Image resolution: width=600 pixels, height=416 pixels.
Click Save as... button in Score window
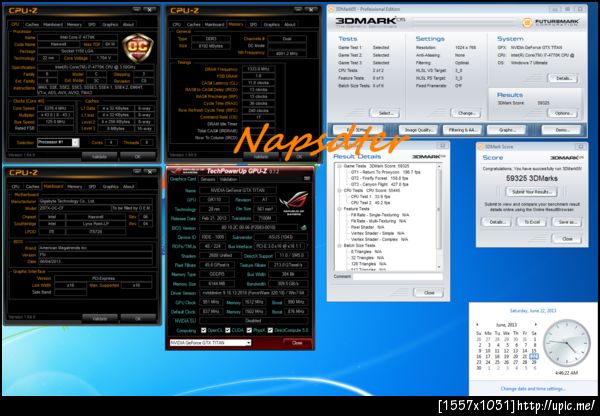(x=567, y=222)
